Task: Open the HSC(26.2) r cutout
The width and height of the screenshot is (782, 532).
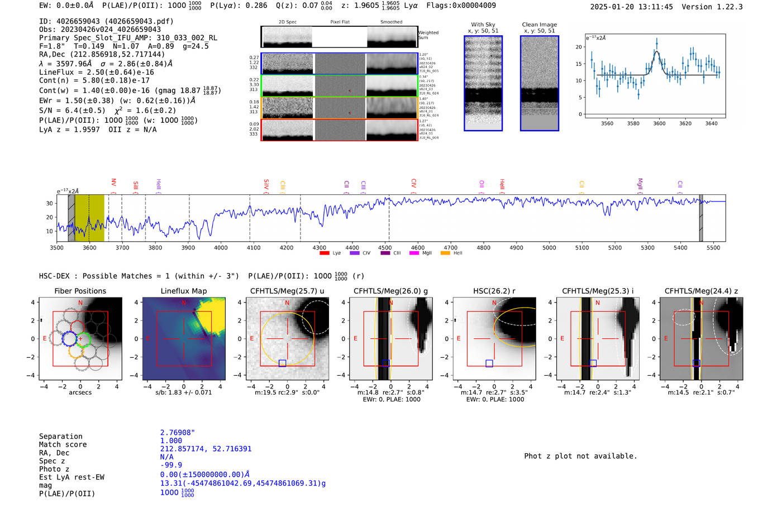Action: coord(494,339)
